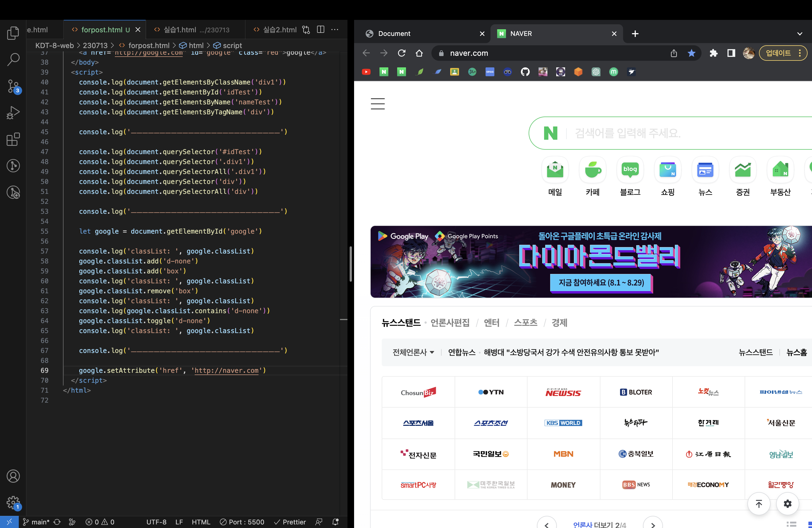The width and height of the screenshot is (812, 528).
Task: Open the editor More Actions ellipsis
Action: [x=335, y=30]
